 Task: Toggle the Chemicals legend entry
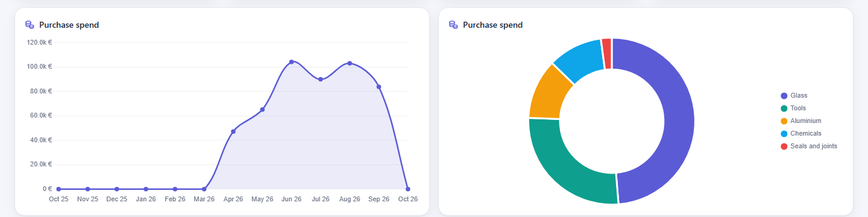coord(801,134)
